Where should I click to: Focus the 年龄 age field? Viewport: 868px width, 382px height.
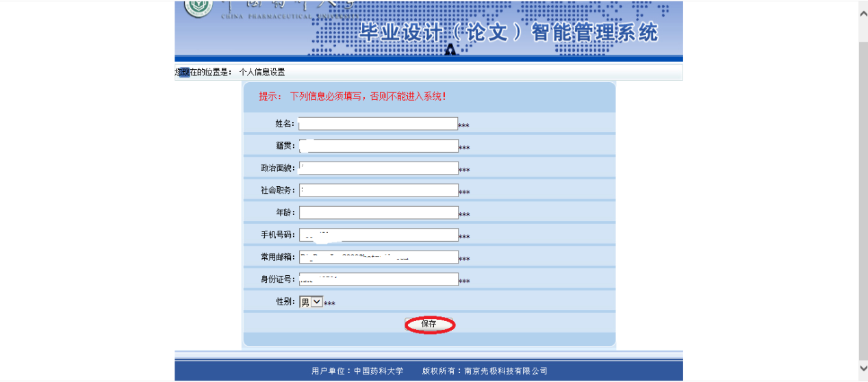pyautogui.click(x=378, y=213)
